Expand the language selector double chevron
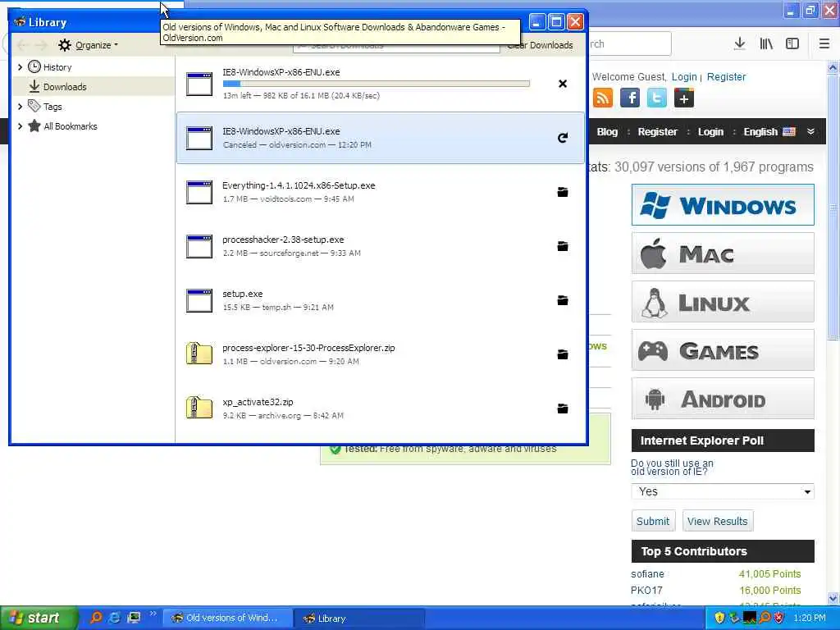This screenshot has width=840, height=630. click(x=810, y=131)
